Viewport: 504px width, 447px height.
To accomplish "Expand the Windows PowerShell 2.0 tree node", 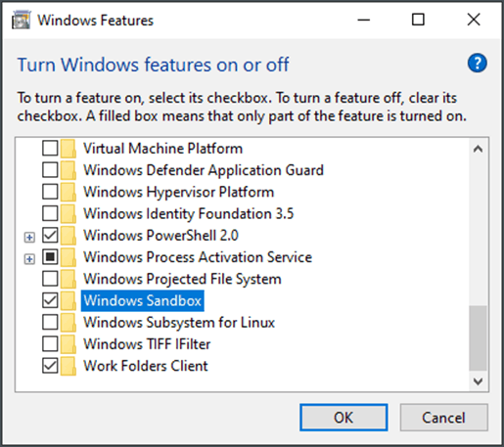I will pos(29,238).
